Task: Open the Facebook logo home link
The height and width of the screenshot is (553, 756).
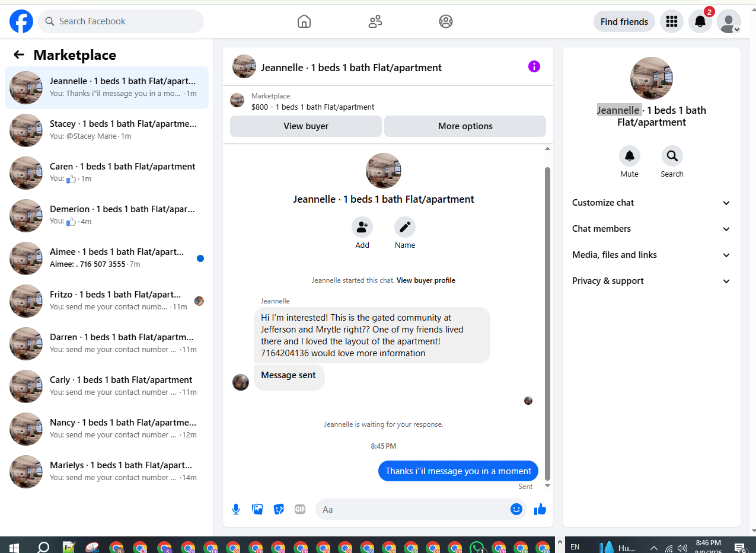Action: point(21,21)
